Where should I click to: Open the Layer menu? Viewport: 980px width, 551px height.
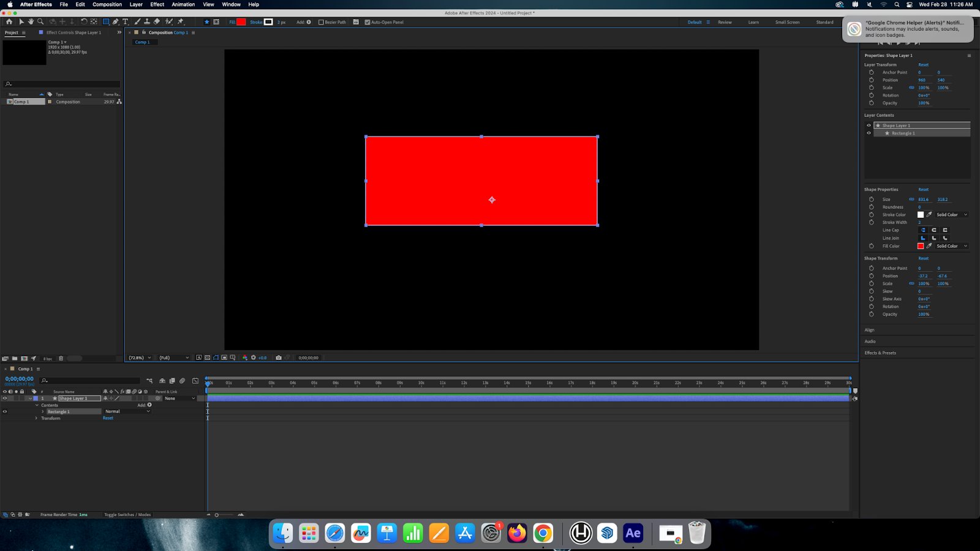coord(136,4)
